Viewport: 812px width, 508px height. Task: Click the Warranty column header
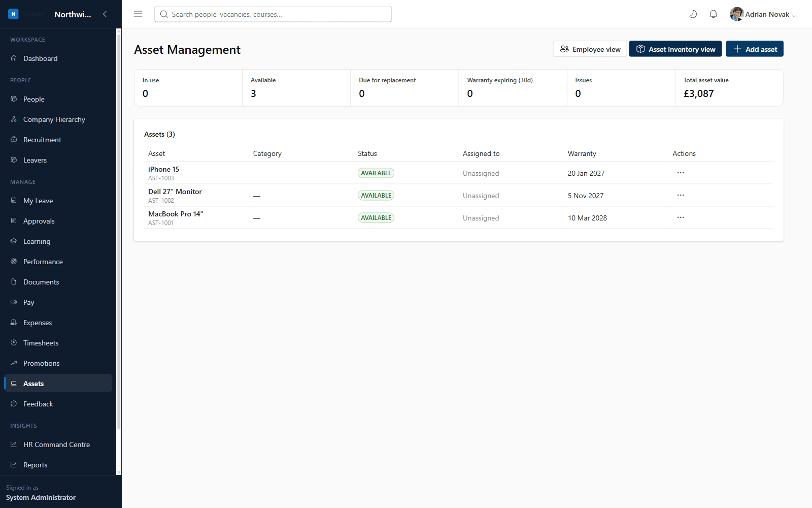pyautogui.click(x=582, y=153)
